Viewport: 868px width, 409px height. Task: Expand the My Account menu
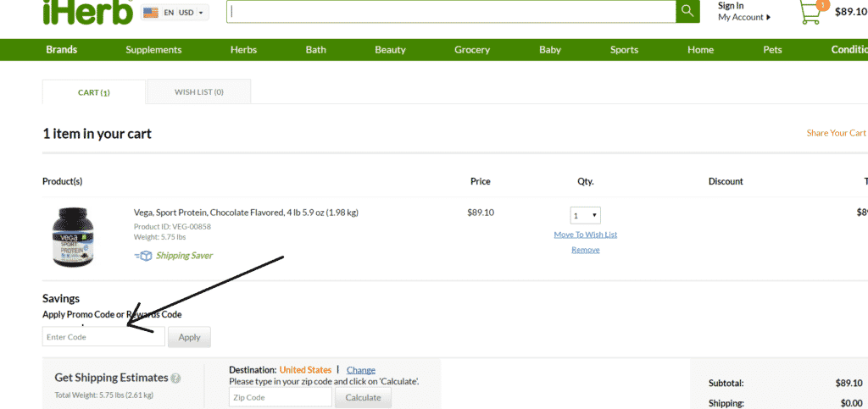744,18
